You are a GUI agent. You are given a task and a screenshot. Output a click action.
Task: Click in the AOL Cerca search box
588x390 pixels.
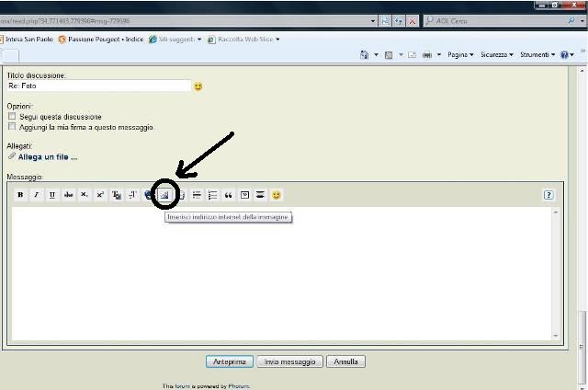495,21
